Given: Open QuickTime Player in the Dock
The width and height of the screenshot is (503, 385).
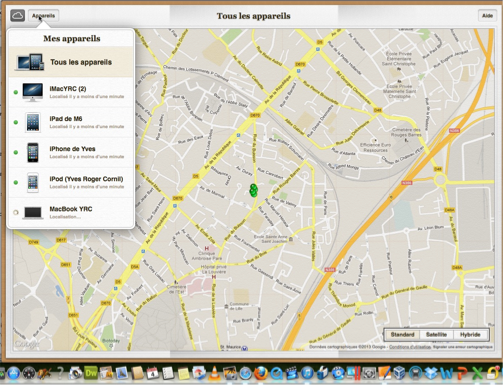Looking at the screenshot, I should click(276, 374).
